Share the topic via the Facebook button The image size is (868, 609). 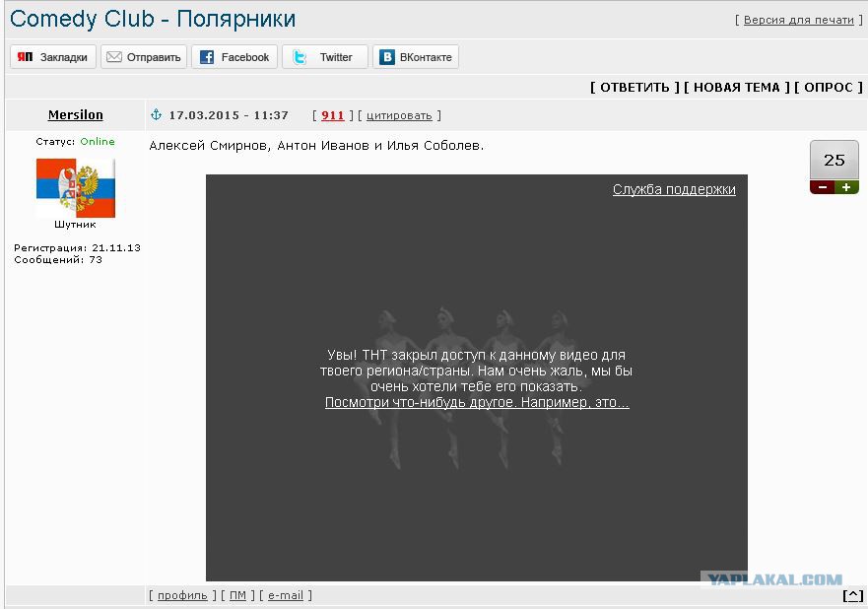point(234,57)
